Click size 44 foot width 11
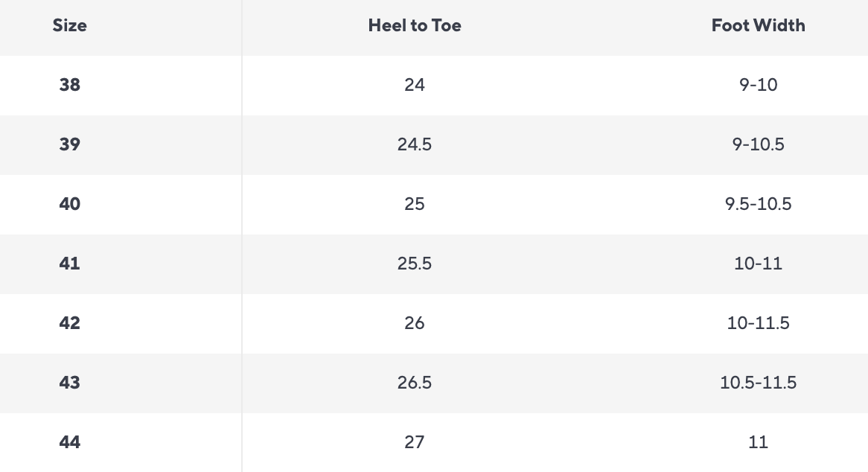This screenshot has height=472, width=868. (758, 442)
